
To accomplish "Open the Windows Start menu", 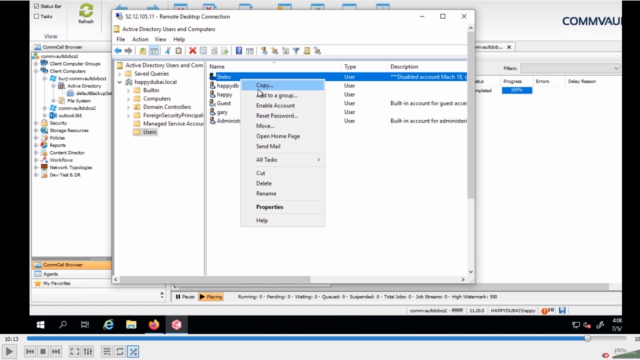I will coord(40,325).
